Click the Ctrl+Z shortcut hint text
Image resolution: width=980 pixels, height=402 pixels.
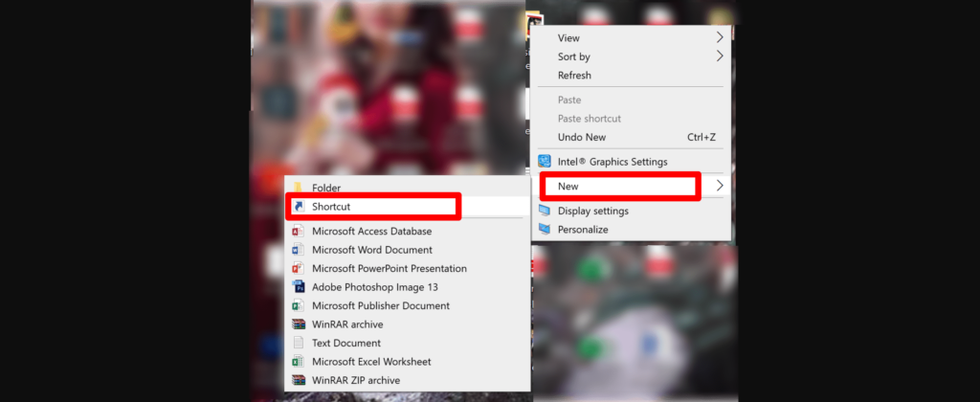click(701, 137)
